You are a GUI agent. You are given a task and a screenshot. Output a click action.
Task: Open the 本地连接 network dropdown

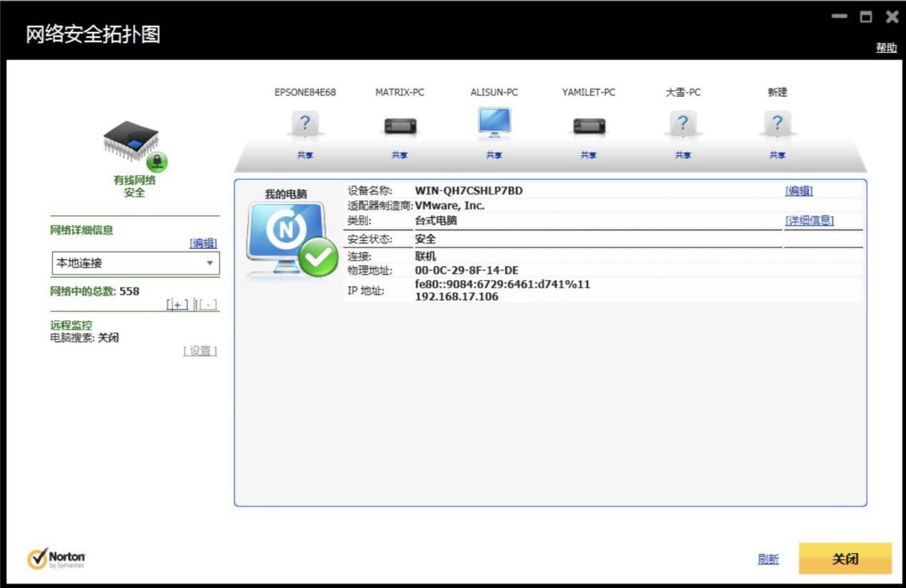tap(136, 263)
